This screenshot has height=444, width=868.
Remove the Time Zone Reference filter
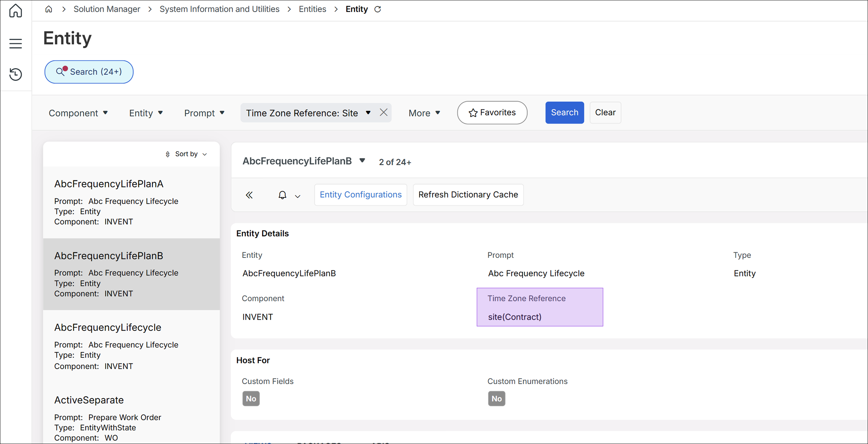(x=383, y=112)
